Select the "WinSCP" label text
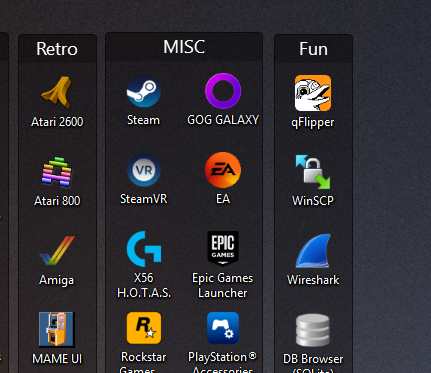This screenshot has width=431, height=373. [x=313, y=201]
